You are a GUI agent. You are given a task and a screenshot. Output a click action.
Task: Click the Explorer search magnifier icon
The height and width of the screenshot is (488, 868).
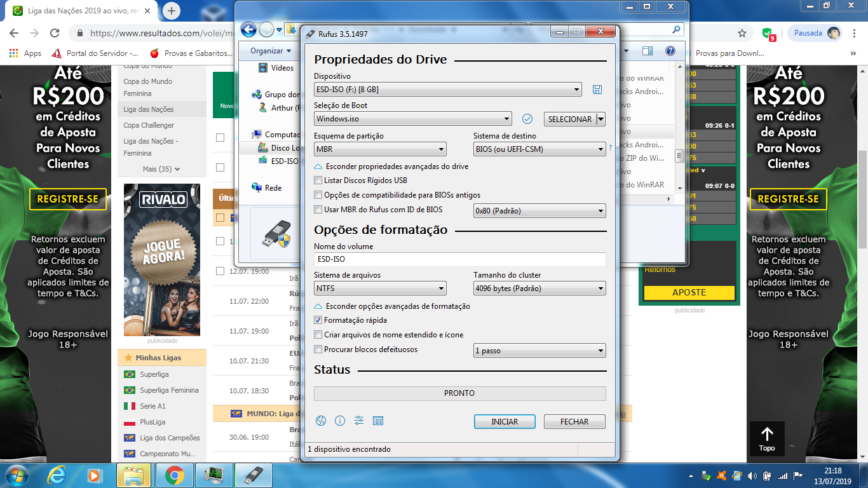(x=677, y=29)
